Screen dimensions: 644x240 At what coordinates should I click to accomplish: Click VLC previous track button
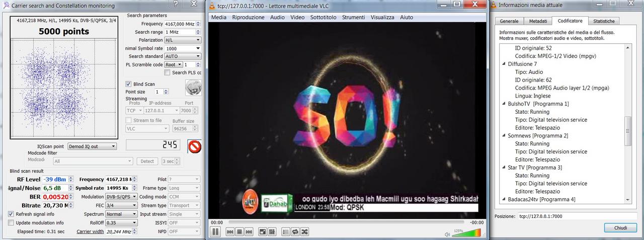pos(230,232)
